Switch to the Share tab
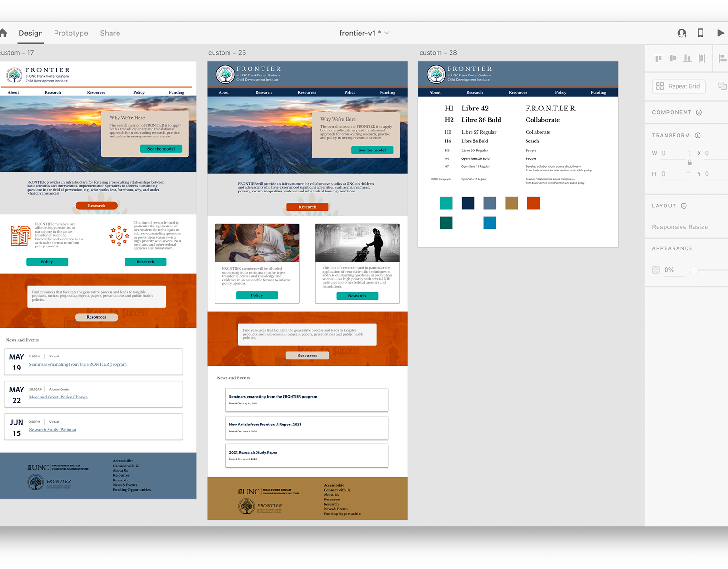The height and width of the screenshot is (569, 728). (110, 33)
